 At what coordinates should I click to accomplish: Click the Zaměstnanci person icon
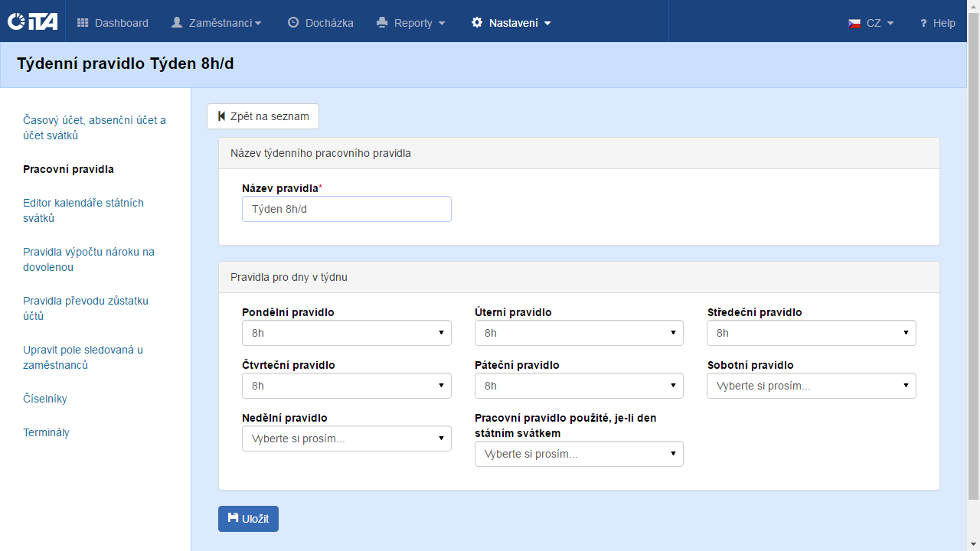point(177,23)
